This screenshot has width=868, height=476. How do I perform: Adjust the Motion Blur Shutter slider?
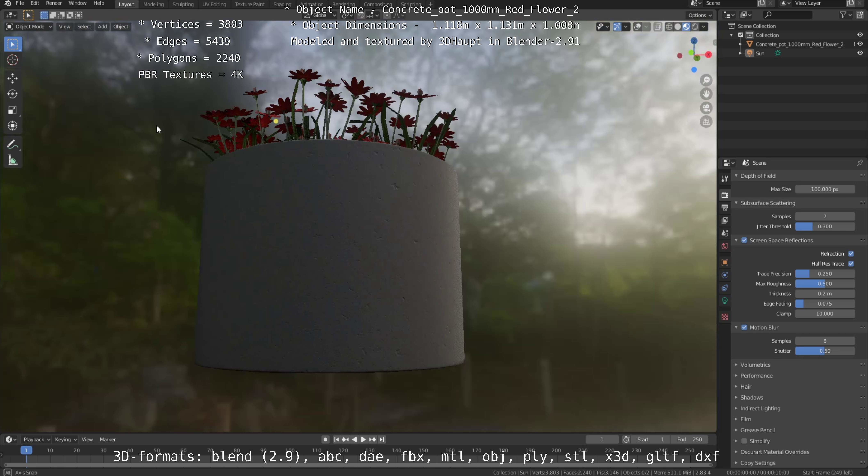point(825,351)
